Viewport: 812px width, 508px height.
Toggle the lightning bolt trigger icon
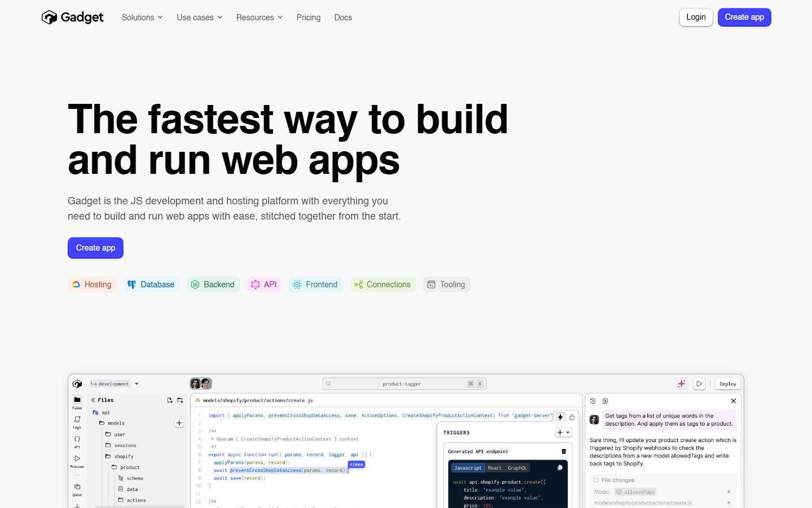pos(560,417)
